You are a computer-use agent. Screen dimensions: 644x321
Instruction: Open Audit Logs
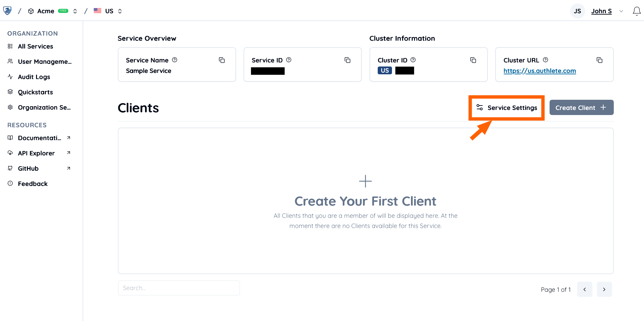pos(34,77)
